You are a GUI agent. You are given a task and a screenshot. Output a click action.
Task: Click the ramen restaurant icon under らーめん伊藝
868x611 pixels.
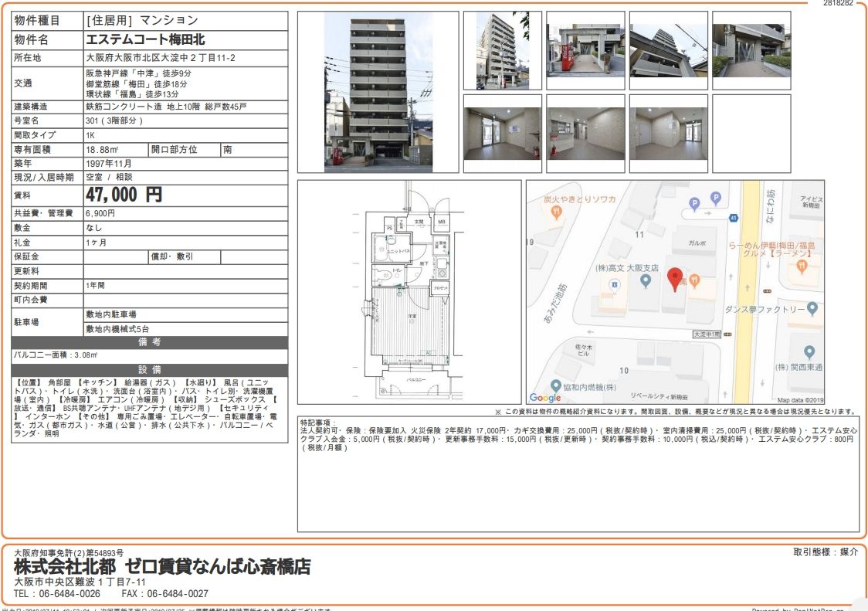802,266
